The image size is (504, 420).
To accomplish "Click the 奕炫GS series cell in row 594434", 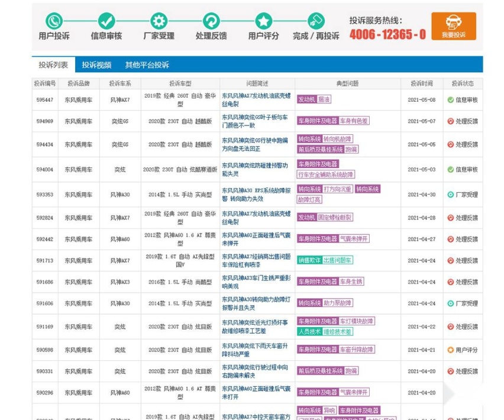I will click(x=120, y=144).
